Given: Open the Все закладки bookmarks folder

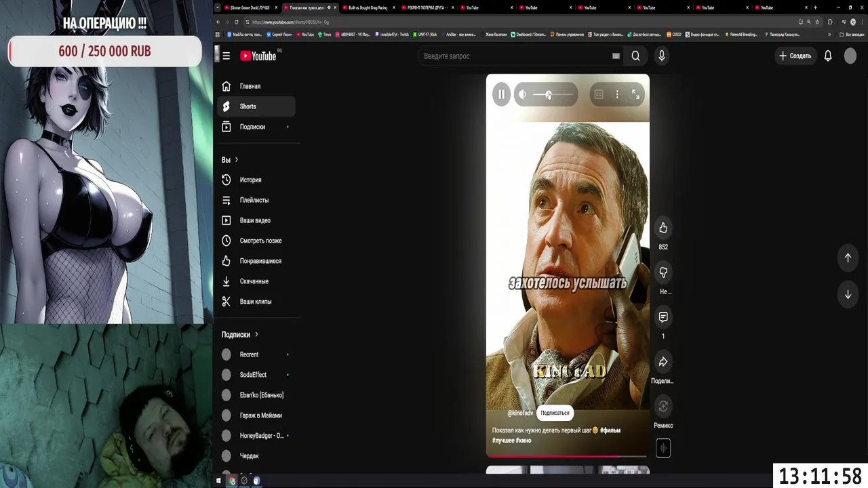Looking at the screenshot, I should pyautogui.click(x=852, y=34).
